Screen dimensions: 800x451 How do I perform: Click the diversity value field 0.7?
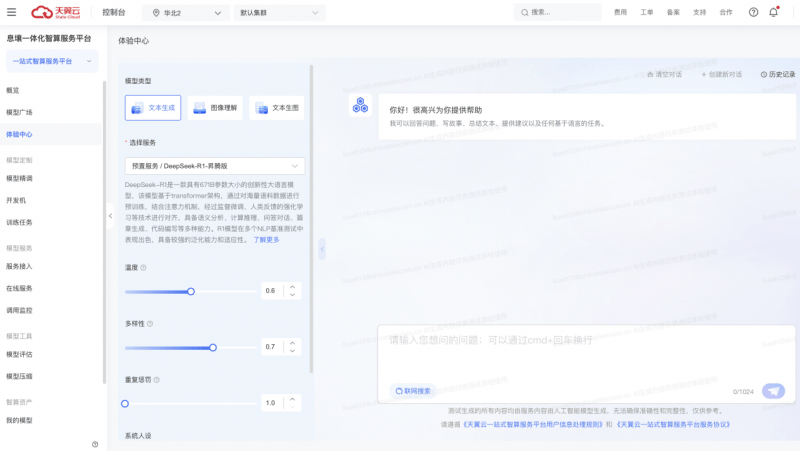pos(271,346)
